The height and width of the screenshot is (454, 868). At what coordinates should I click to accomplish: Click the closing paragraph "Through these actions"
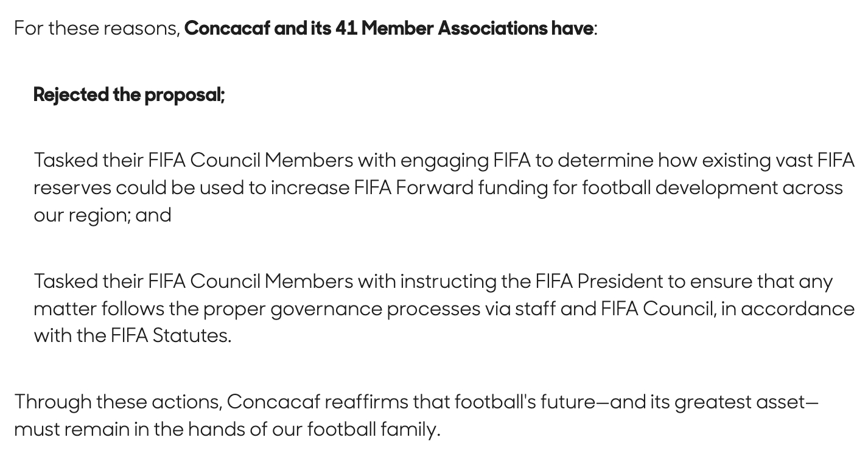click(416, 416)
